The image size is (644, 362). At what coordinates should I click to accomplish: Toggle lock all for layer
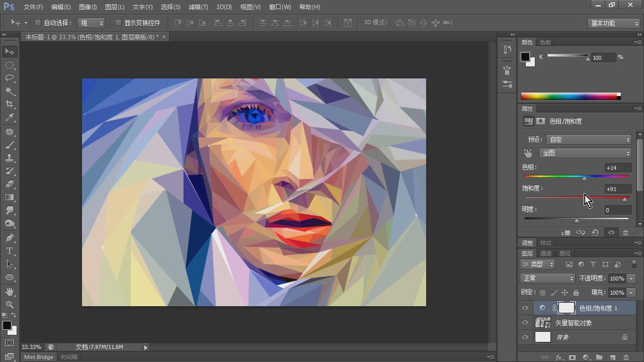pos(576,293)
